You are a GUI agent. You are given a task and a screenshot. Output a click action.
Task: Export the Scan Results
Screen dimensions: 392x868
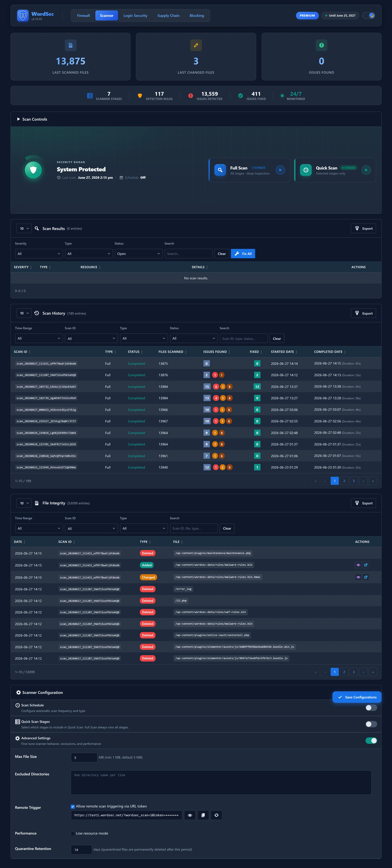(363, 229)
